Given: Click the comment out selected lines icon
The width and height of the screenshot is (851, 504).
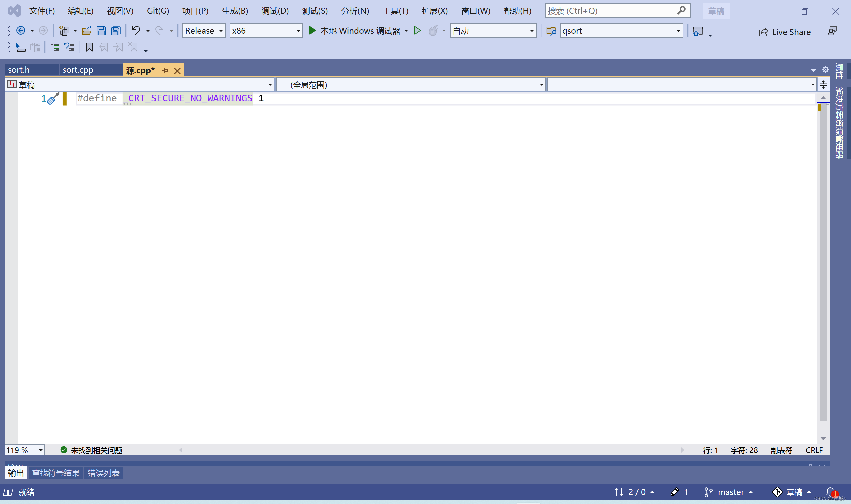Looking at the screenshot, I should click(x=55, y=47).
